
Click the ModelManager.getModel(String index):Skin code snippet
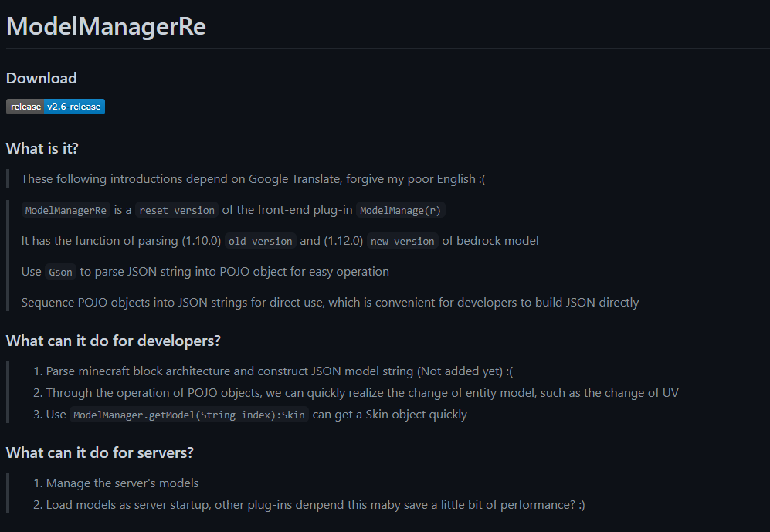pos(189,415)
